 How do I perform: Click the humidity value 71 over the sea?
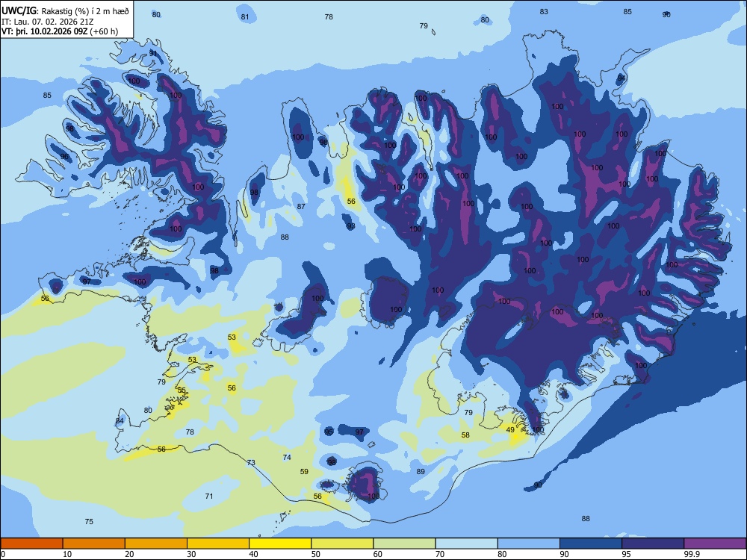tap(208, 497)
